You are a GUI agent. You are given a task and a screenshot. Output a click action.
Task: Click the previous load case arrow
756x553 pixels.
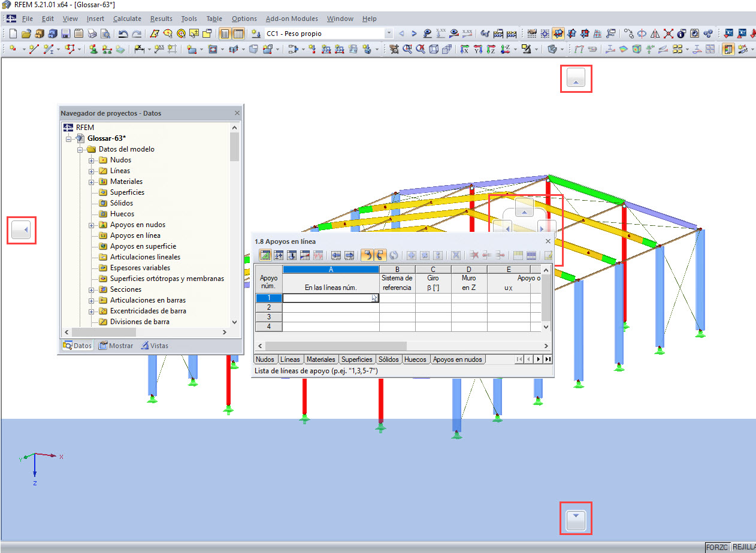[401, 34]
